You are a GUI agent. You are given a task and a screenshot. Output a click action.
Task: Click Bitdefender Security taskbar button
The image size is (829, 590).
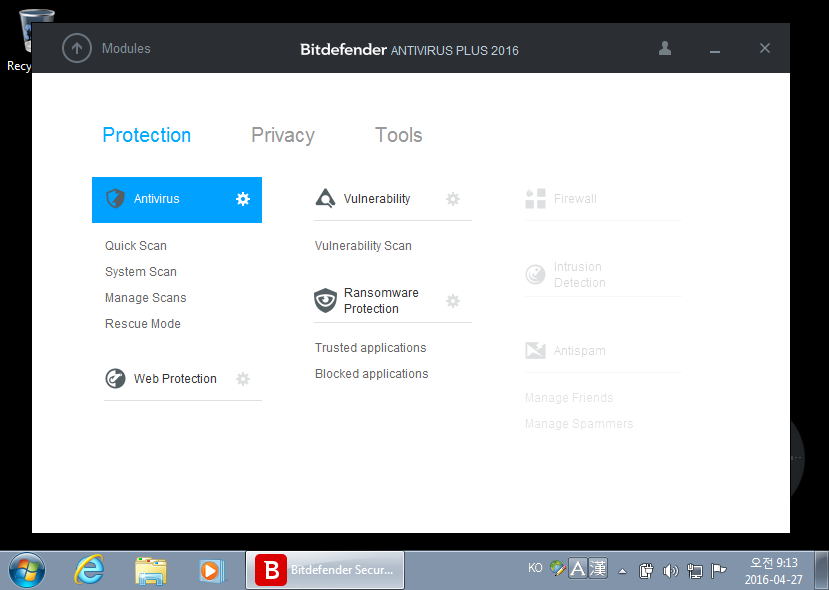pos(325,570)
